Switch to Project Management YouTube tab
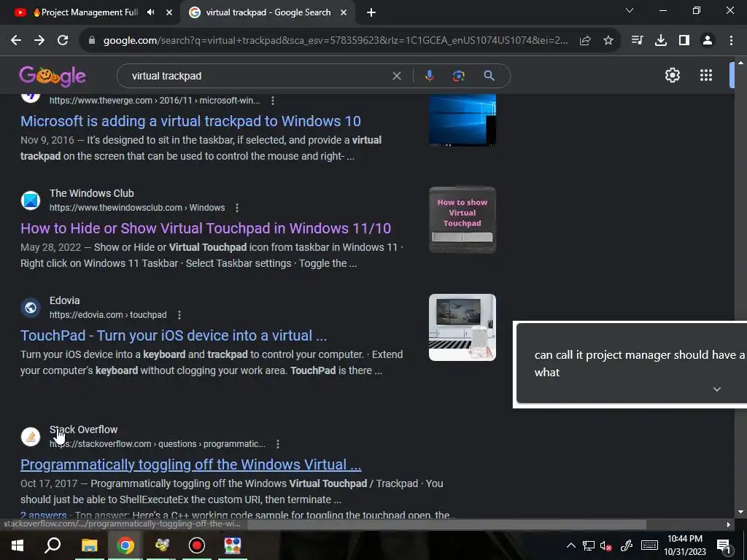The image size is (747, 560). pos(90,12)
